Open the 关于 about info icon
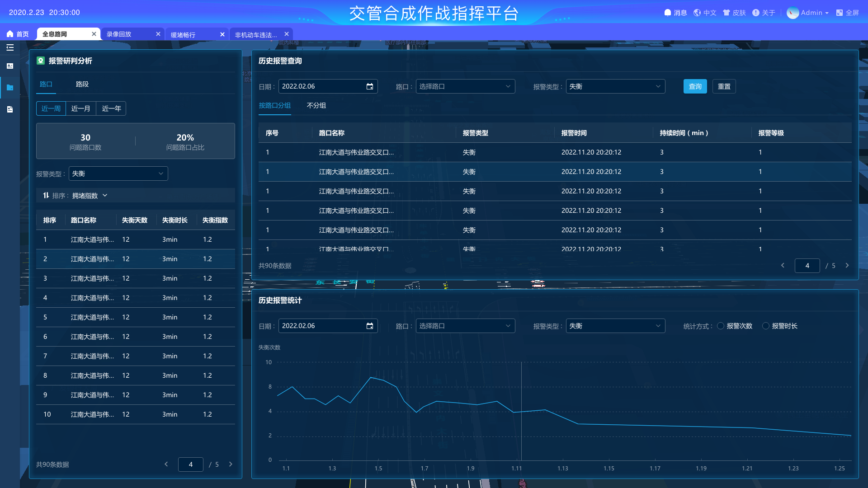The image size is (868, 488). pos(756,13)
